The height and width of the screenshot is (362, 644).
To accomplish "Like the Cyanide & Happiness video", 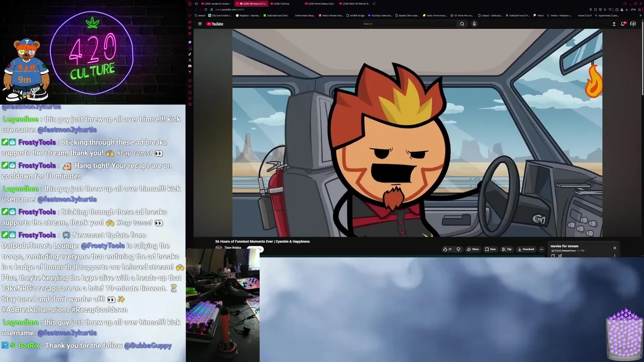I will tap(447, 249).
